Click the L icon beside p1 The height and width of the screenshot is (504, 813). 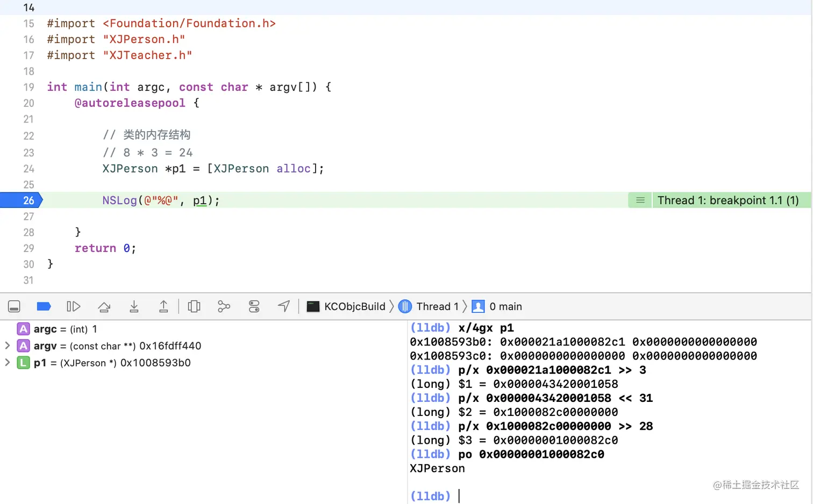[x=23, y=363]
